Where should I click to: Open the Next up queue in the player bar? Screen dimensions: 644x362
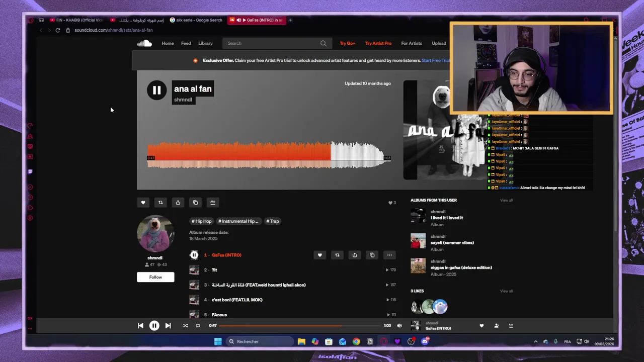(x=511, y=326)
